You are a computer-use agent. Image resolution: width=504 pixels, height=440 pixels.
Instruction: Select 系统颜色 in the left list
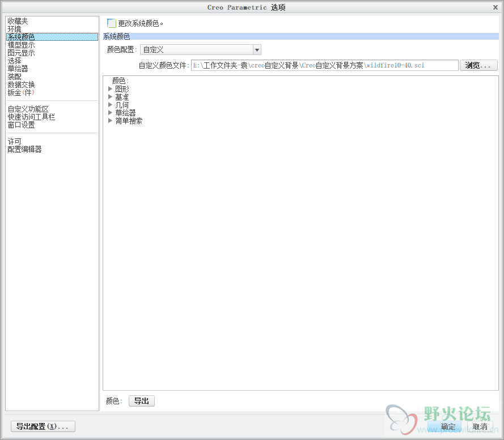52,37
